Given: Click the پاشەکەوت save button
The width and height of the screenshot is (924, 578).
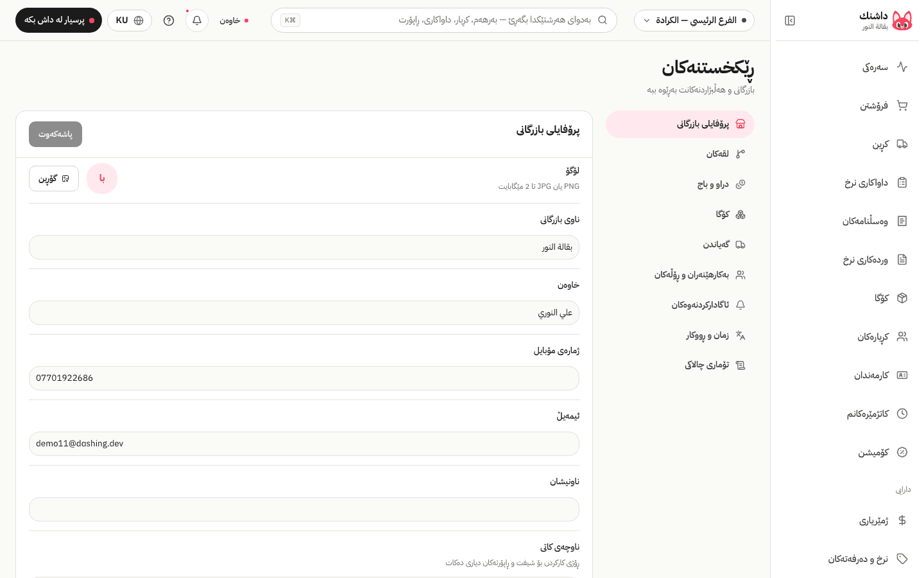Looking at the screenshot, I should pyautogui.click(x=55, y=134).
